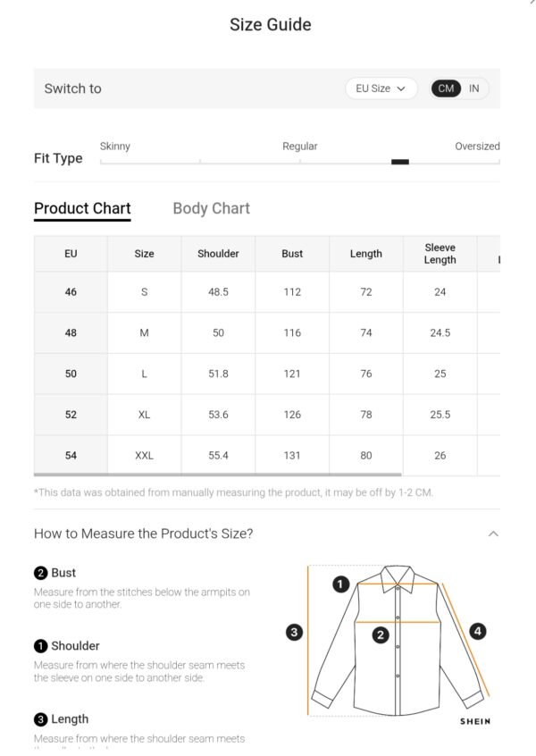Click the SHEIN logo under the diagram
The image size is (536, 756).
tap(474, 721)
